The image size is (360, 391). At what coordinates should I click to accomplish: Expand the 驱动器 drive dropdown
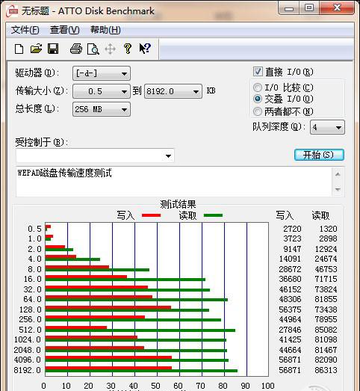[x=101, y=73]
